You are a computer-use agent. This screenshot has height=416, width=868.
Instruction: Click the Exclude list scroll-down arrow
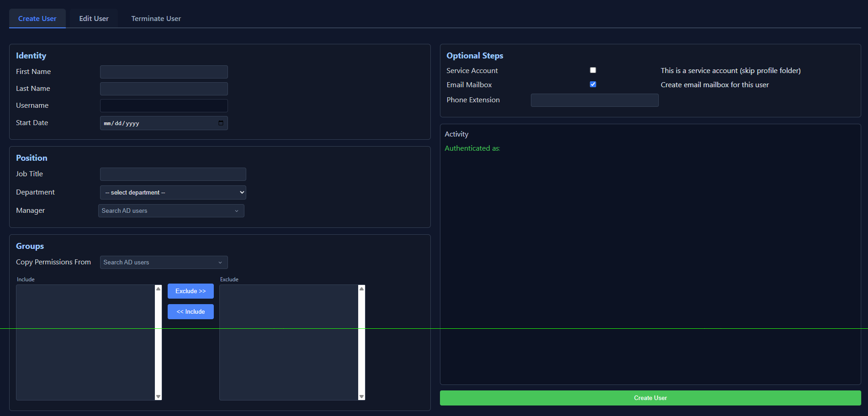tap(362, 396)
